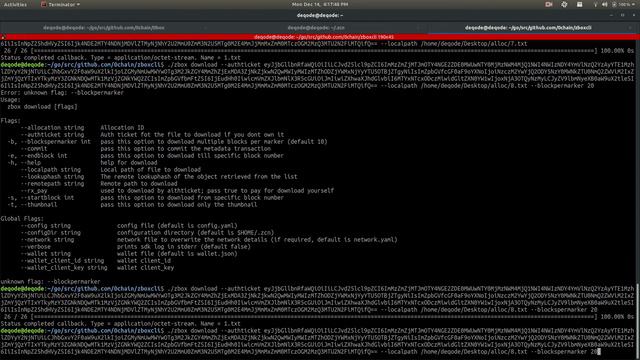The width and height of the screenshot is (640, 360).
Task: Click the 'Global Flags:' heading
Action: coord(22,219)
